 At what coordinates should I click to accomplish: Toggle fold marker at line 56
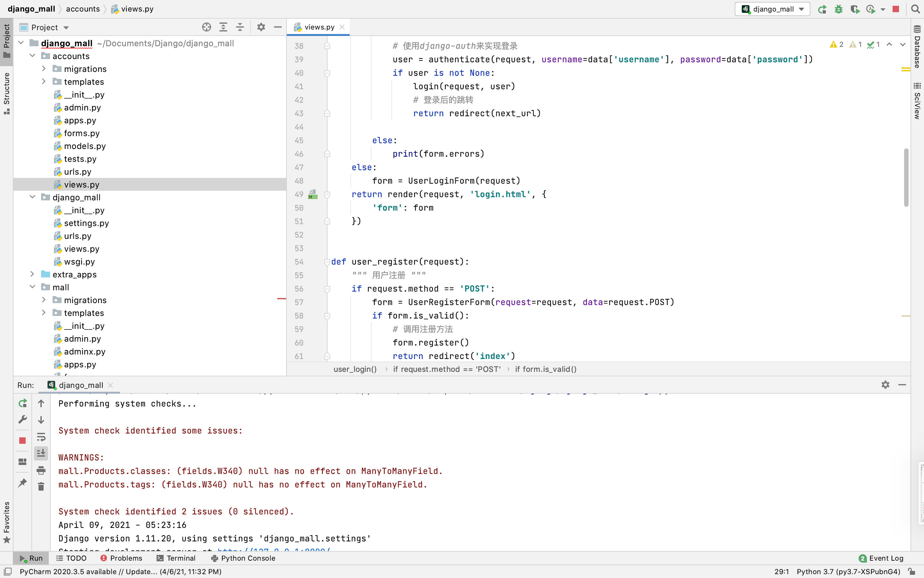point(327,289)
